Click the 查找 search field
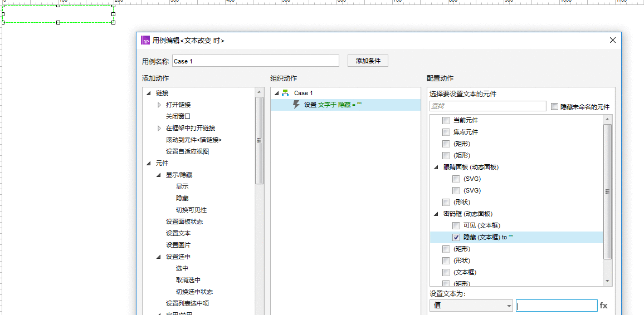 488,106
